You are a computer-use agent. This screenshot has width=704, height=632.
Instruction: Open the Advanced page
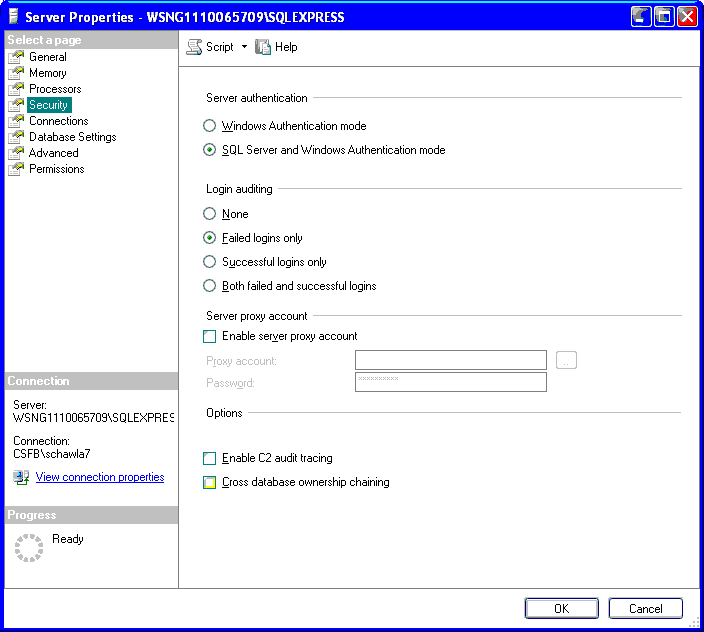click(x=54, y=153)
